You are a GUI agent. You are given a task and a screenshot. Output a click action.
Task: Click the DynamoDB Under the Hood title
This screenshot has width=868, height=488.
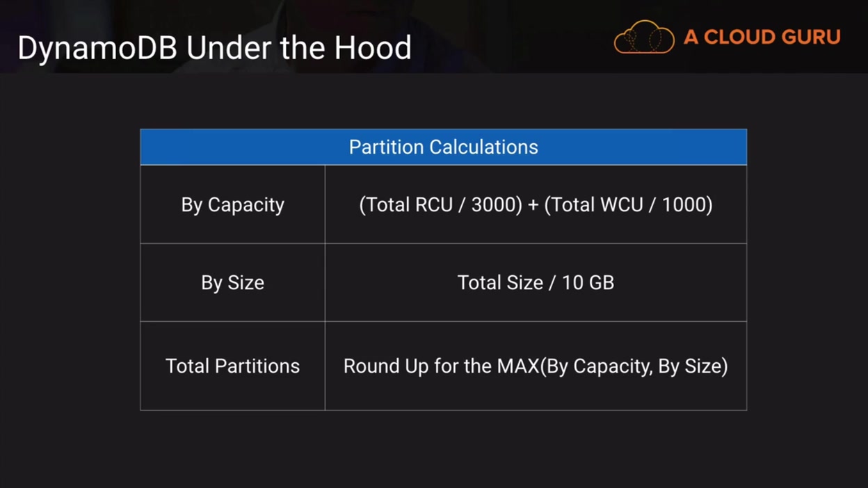[214, 48]
